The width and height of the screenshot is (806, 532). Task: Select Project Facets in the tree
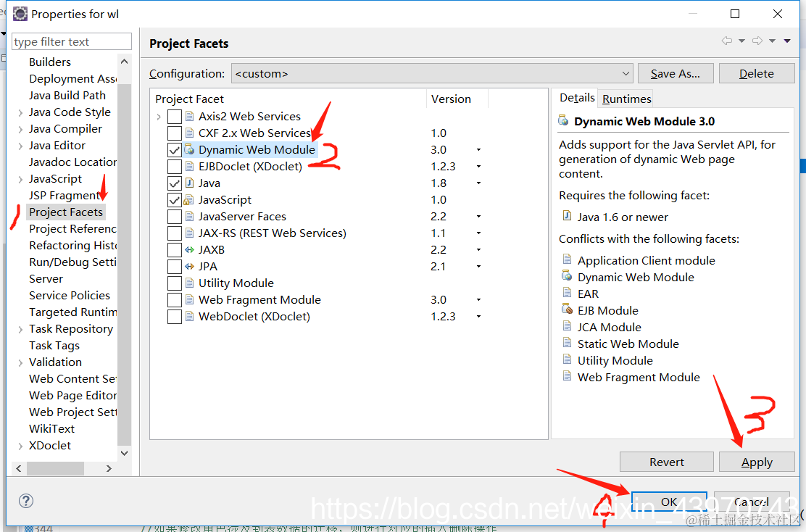click(66, 212)
